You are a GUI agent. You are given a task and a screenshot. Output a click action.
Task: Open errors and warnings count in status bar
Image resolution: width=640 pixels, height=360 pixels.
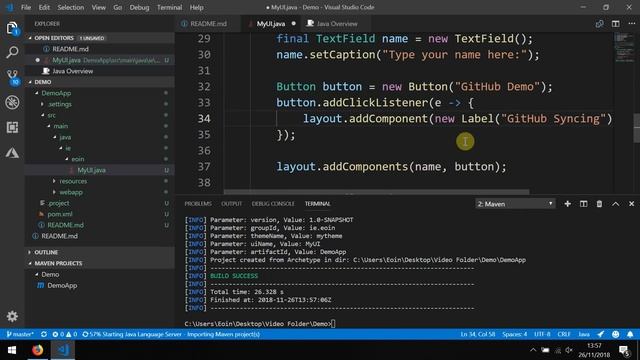point(64,334)
